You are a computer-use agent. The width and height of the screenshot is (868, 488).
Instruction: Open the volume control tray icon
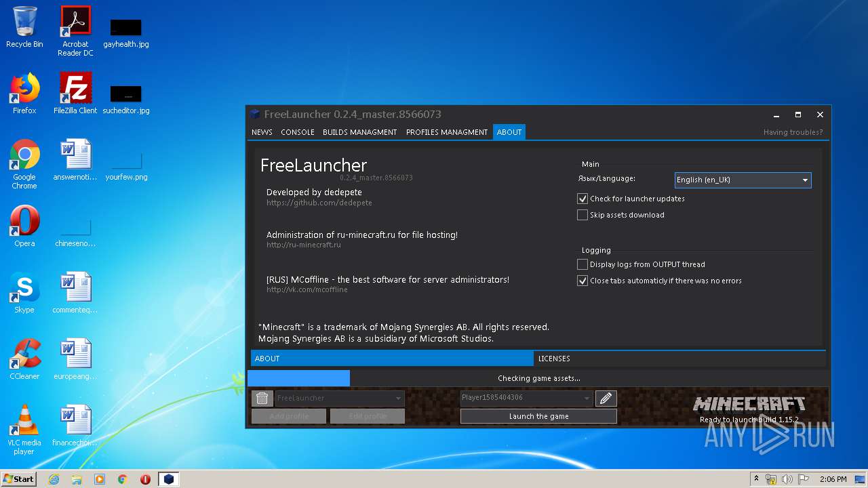tap(787, 479)
